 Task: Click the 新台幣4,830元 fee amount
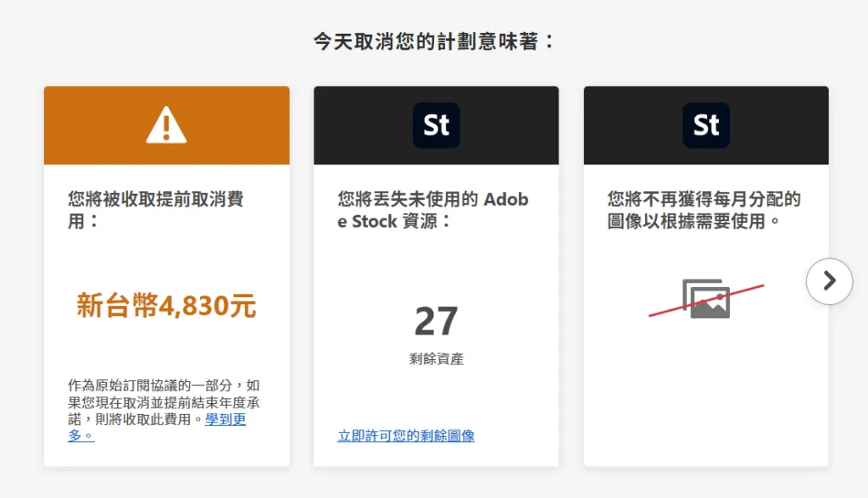coord(166,306)
